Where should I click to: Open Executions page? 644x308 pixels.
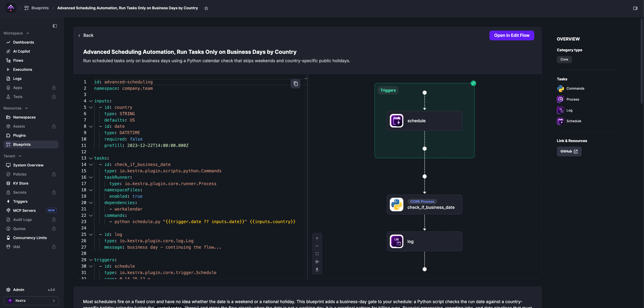(x=31, y=69)
